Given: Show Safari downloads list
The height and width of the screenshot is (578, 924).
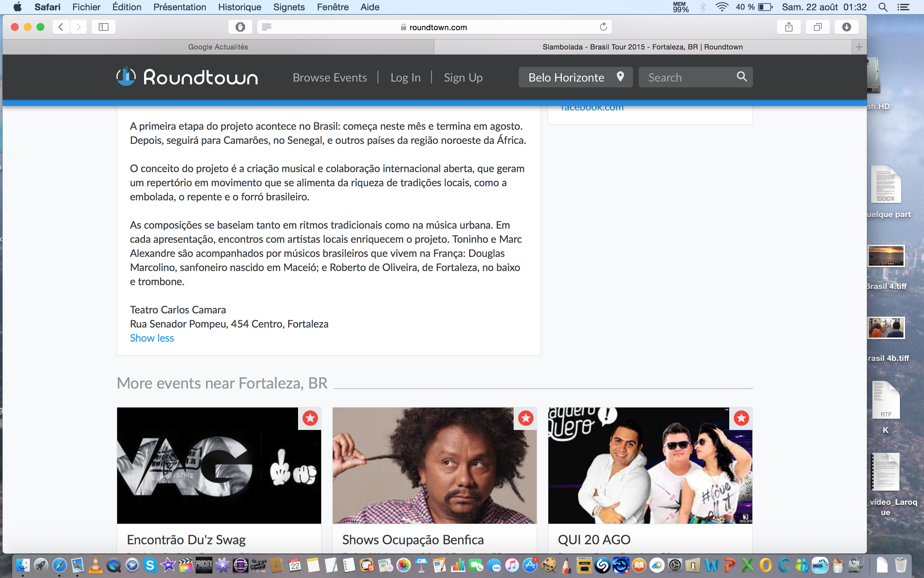Looking at the screenshot, I should pos(846,27).
